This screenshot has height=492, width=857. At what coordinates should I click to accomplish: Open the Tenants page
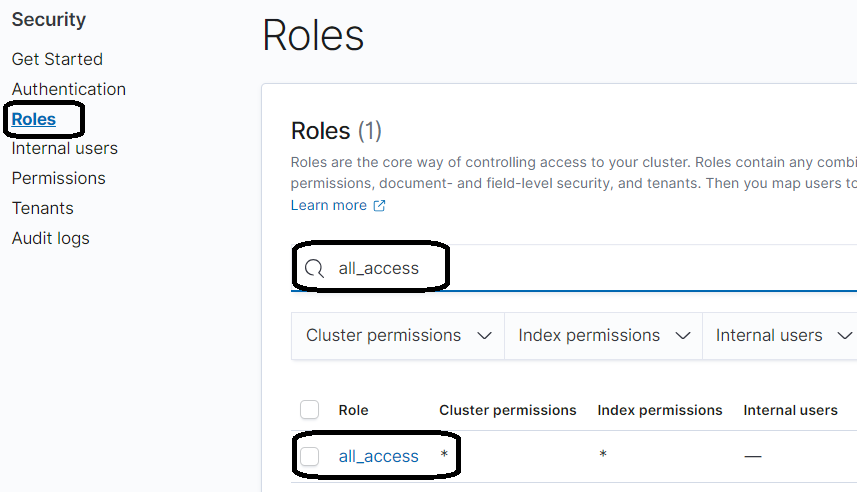(x=43, y=208)
